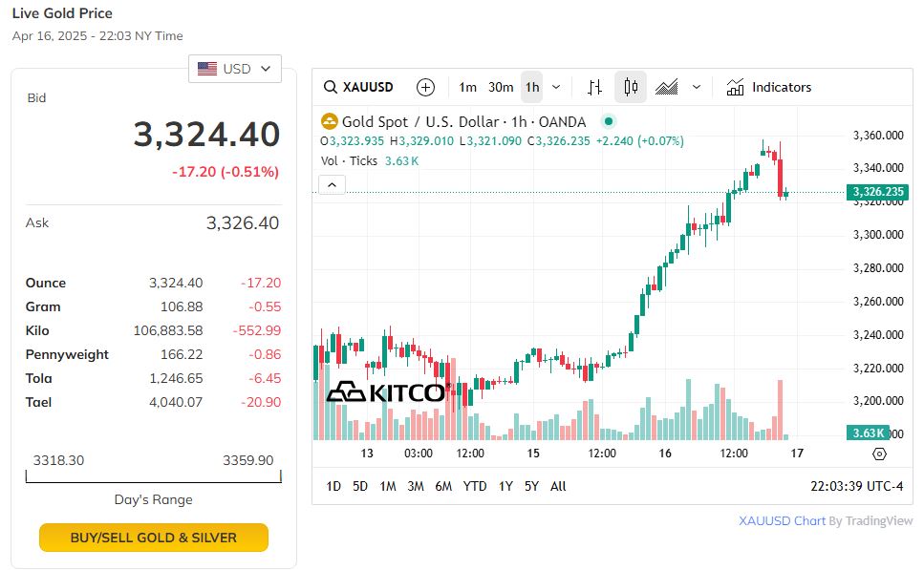Image resolution: width=924 pixels, height=570 pixels.
Task: Select the candlestick chart style icon
Action: pyautogui.click(x=631, y=87)
